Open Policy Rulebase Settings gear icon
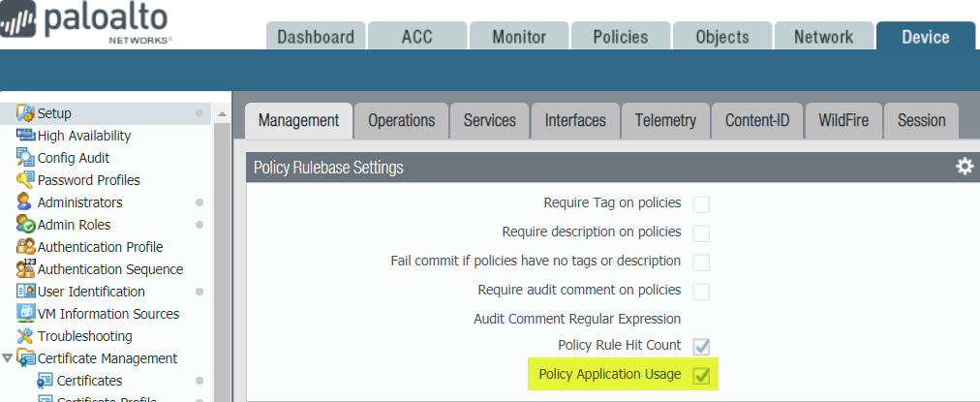Screen dimensions: 980x402 [964, 167]
